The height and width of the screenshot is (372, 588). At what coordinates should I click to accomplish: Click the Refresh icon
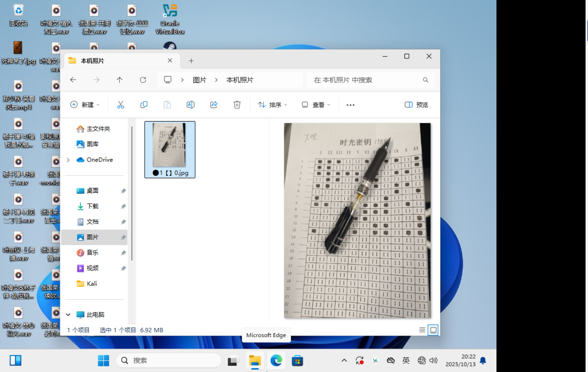coord(143,80)
